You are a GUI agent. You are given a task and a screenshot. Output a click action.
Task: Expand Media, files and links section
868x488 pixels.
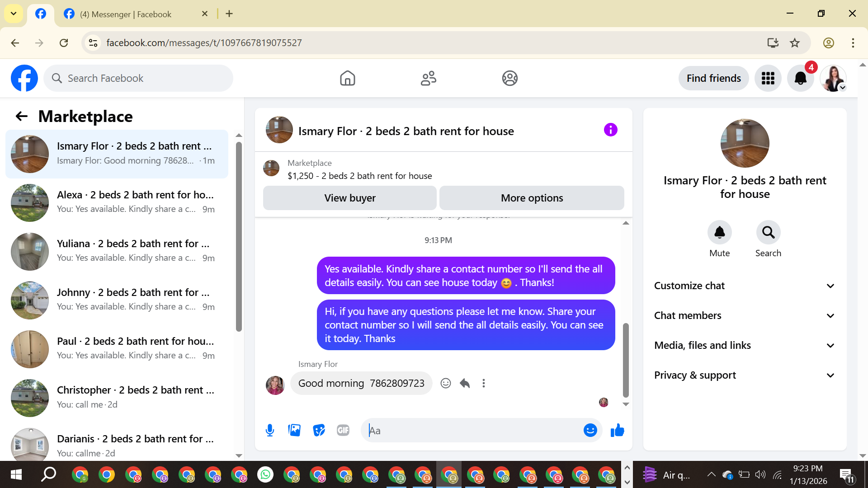(745, 345)
